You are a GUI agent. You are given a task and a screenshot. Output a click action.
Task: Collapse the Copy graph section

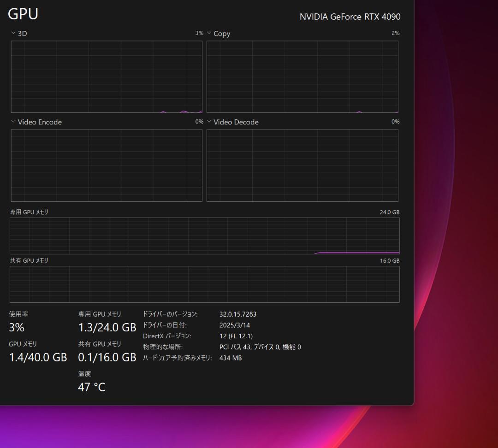coord(209,33)
